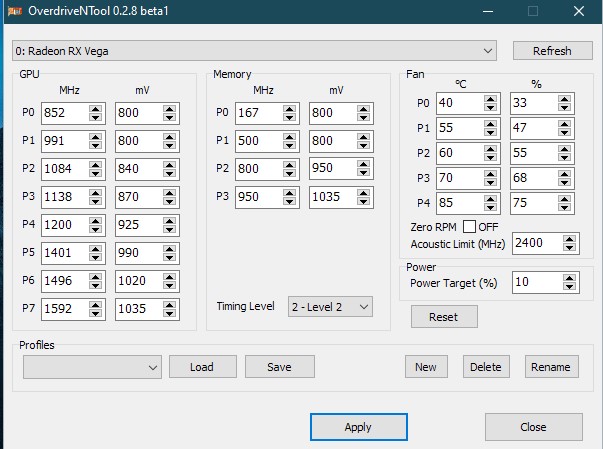Toggle the Zero RPM checkbox
The width and height of the screenshot is (603, 449).
click(469, 227)
